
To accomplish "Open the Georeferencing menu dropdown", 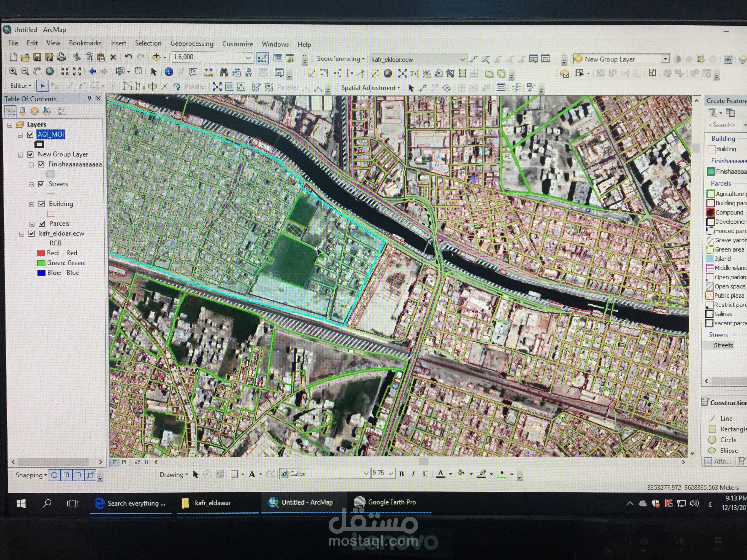I will pos(340,59).
